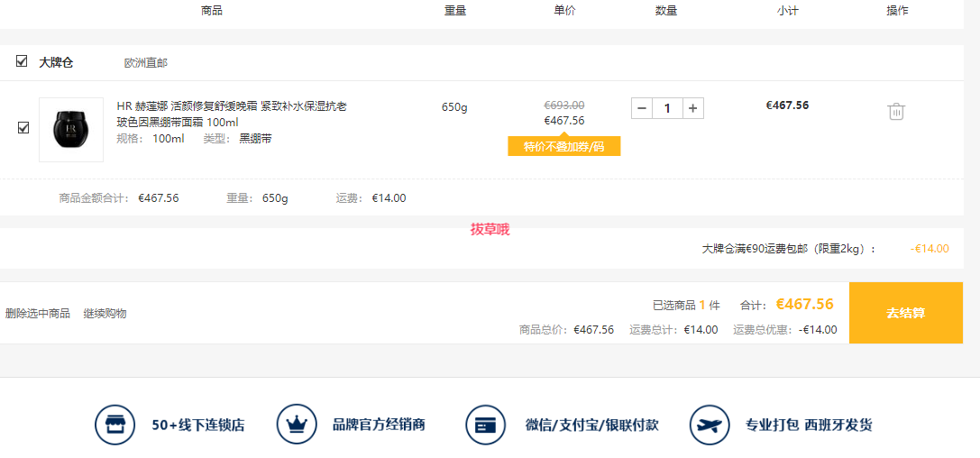This screenshot has height=458, width=980.
Task: Click the 规格: 100ml specification text
Action: (x=151, y=139)
